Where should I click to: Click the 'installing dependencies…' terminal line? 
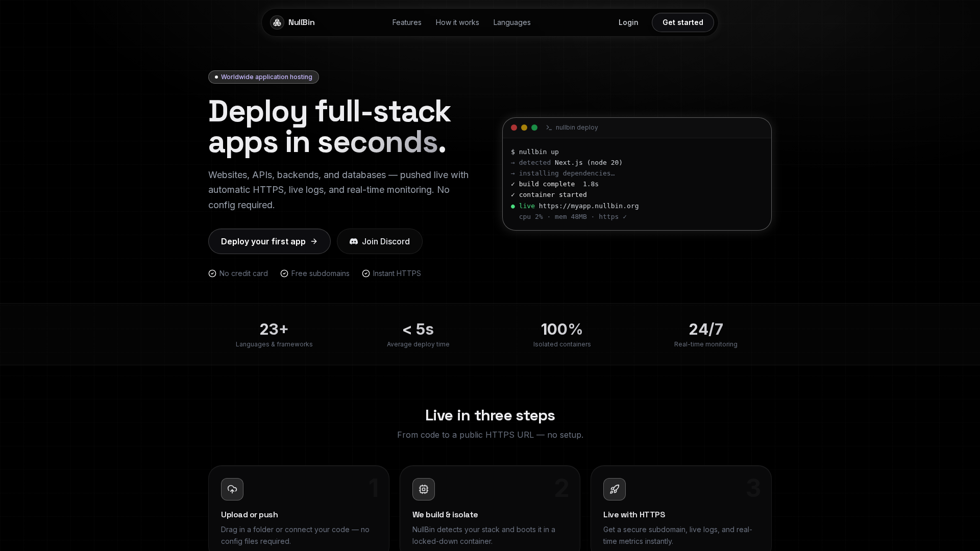click(563, 173)
